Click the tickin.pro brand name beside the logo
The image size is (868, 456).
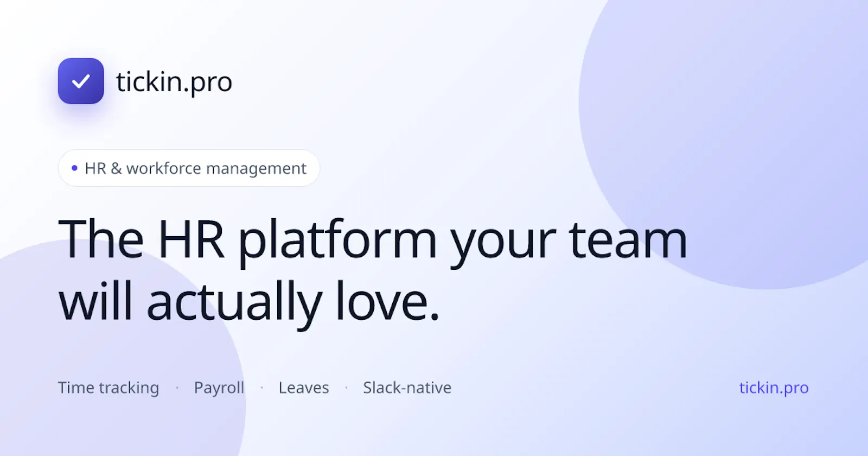pos(174,82)
